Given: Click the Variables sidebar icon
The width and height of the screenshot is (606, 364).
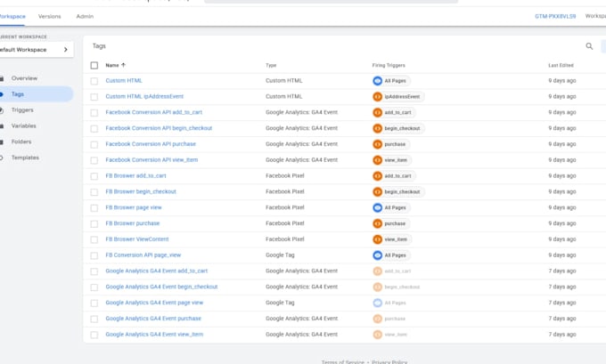Looking at the screenshot, I should point(2,126).
